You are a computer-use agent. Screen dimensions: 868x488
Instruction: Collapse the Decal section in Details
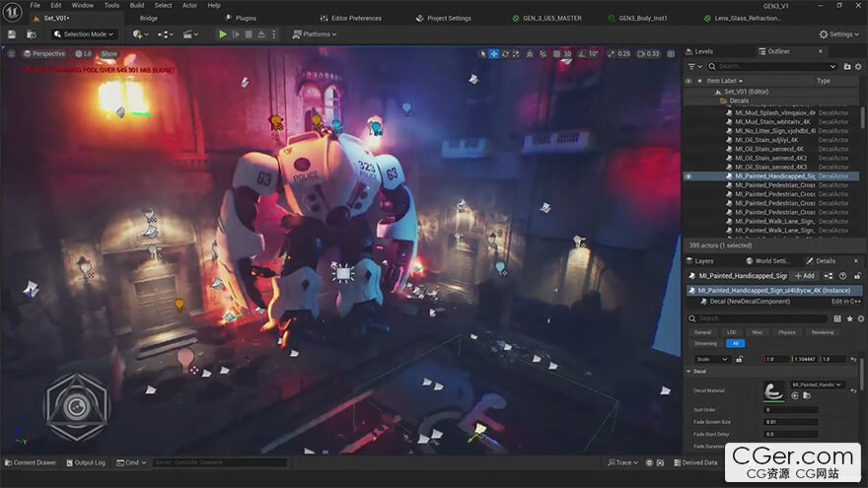pos(688,372)
